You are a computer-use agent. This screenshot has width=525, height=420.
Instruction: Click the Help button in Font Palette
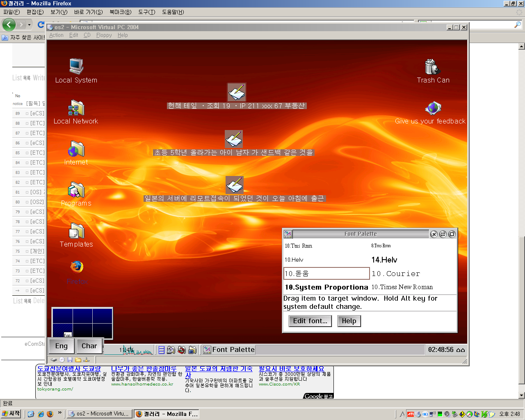tap(349, 321)
